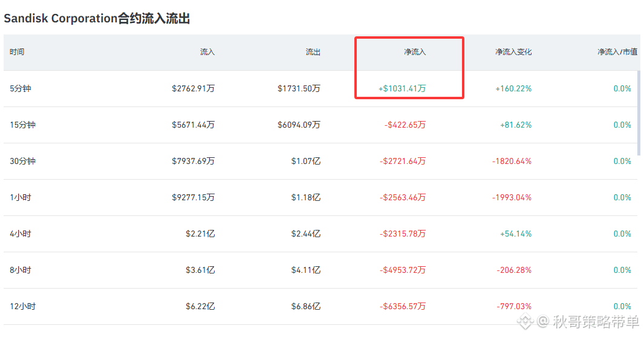This screenshot has height=337, width=644.
Task: Select the 1小时 row label
Action: [x=21, y=197]
